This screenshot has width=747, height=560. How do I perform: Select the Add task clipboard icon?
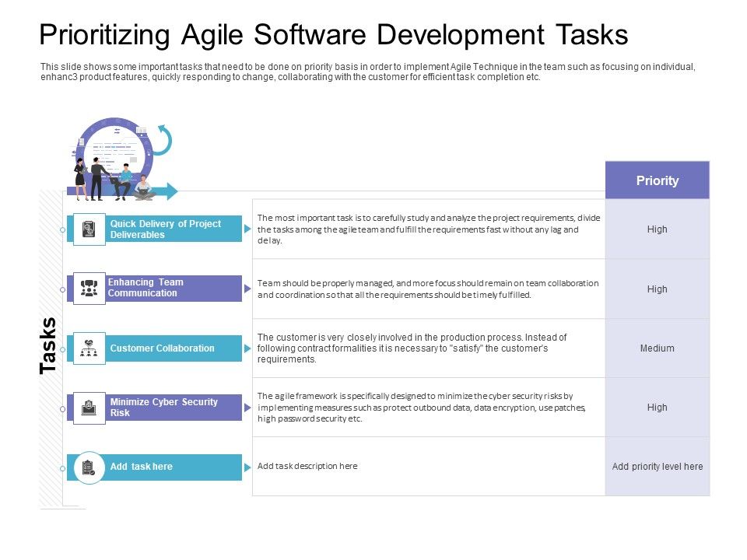88,467
